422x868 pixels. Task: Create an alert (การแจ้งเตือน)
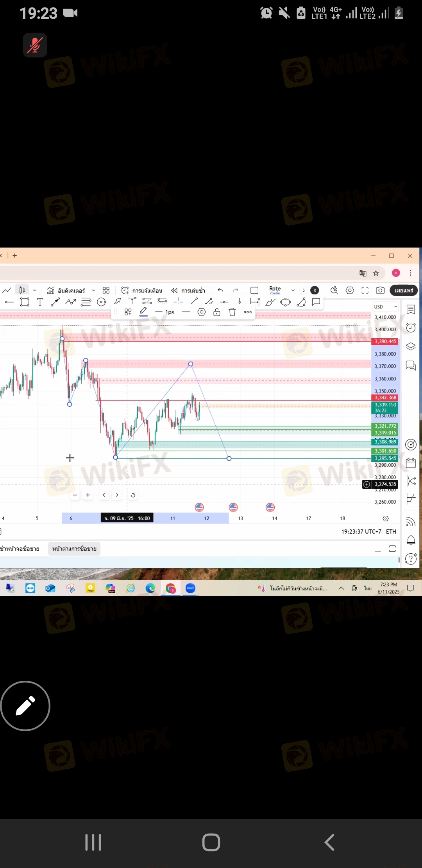(142, 291)
